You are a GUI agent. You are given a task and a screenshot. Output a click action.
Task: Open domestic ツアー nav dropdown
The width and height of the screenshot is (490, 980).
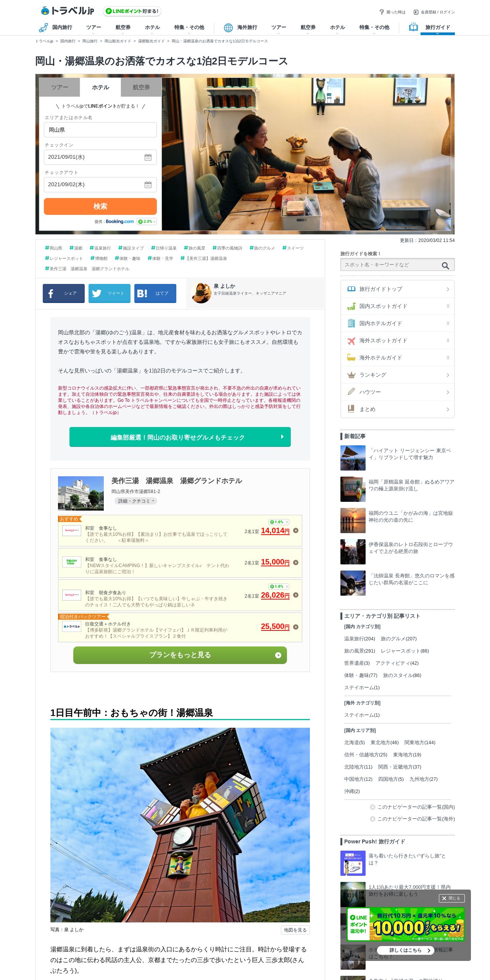(93, 28)
